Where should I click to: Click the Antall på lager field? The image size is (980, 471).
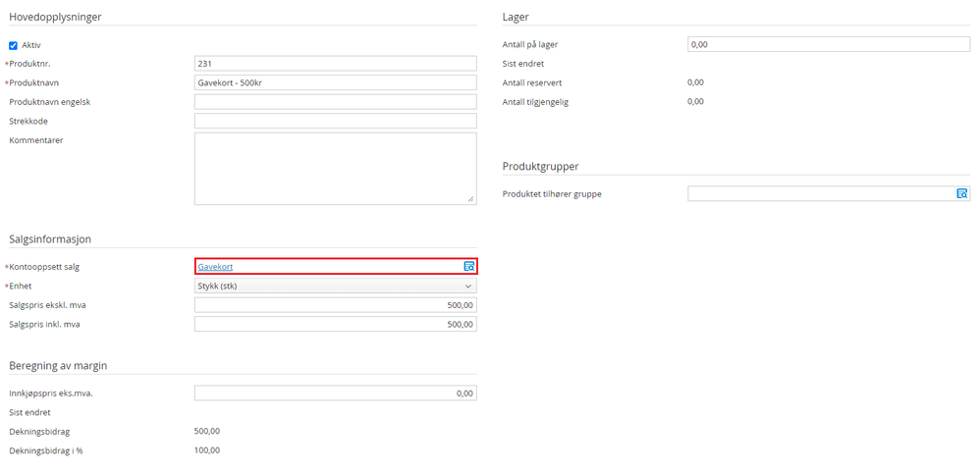point(829,44)
